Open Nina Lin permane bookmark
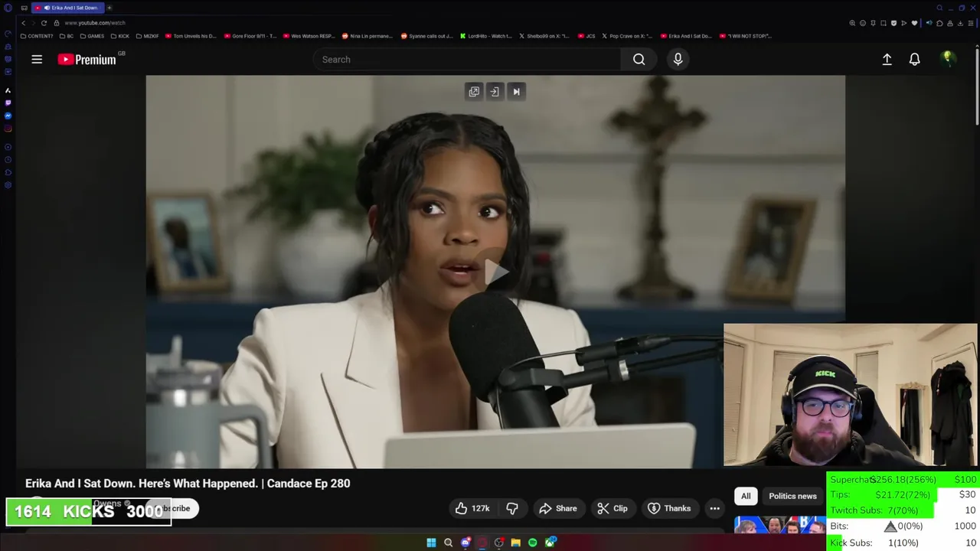Screen dimensions: 980x551 [367, 36]
